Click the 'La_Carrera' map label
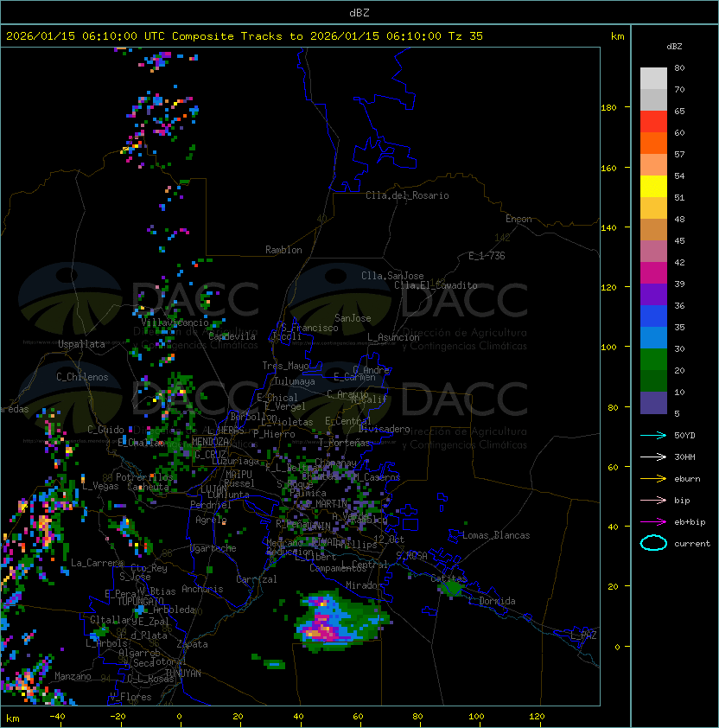Screen dimensions: 719x728 [97, 563]
